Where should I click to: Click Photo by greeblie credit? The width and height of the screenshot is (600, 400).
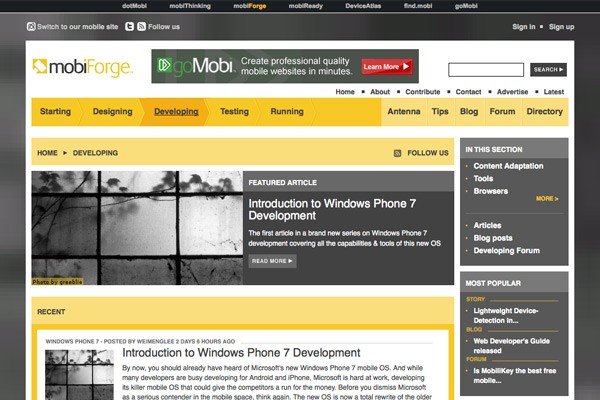(57, 282)
